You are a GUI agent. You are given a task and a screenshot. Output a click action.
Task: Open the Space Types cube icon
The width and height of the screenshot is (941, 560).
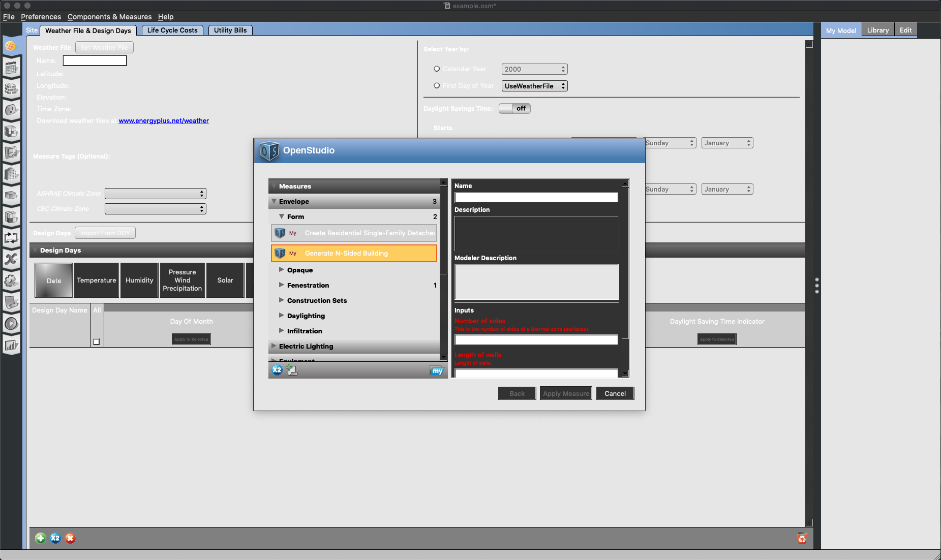tap(11, 132)
